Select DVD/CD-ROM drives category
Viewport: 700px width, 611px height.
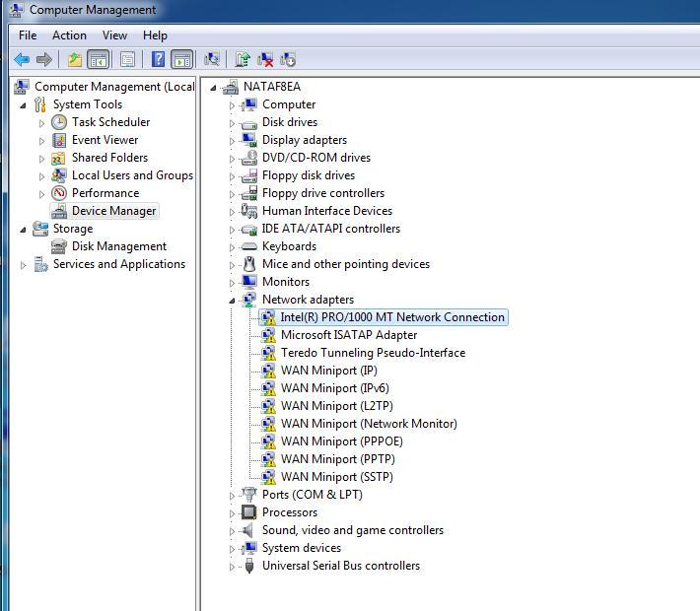tap(316, 158)
